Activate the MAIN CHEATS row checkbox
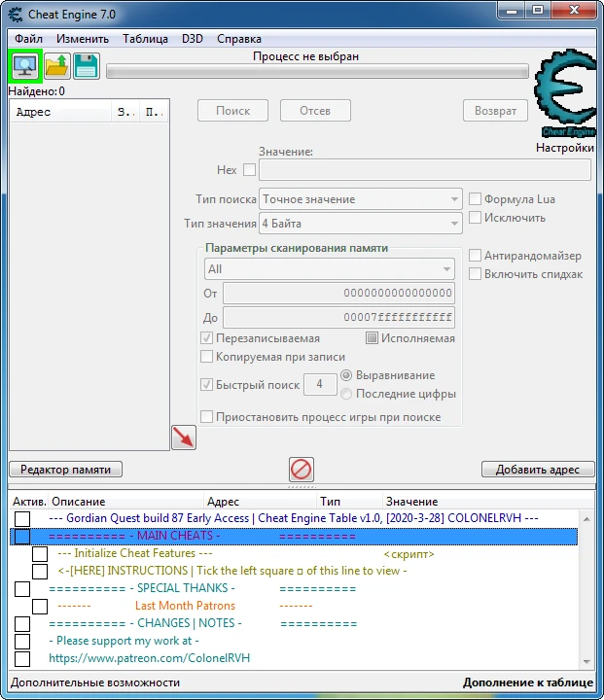This screenshot has height=700, width=604. click(x=22, y=536)
